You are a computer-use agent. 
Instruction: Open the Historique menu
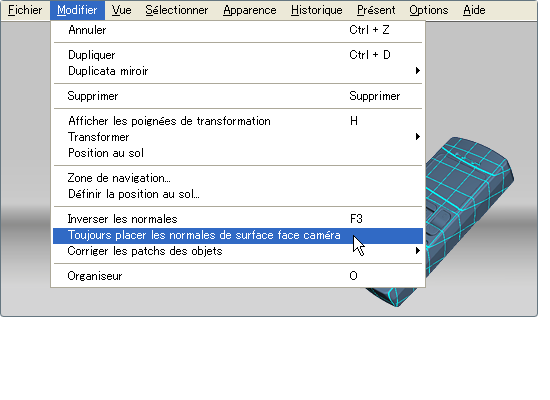click(x=316, y=10)
